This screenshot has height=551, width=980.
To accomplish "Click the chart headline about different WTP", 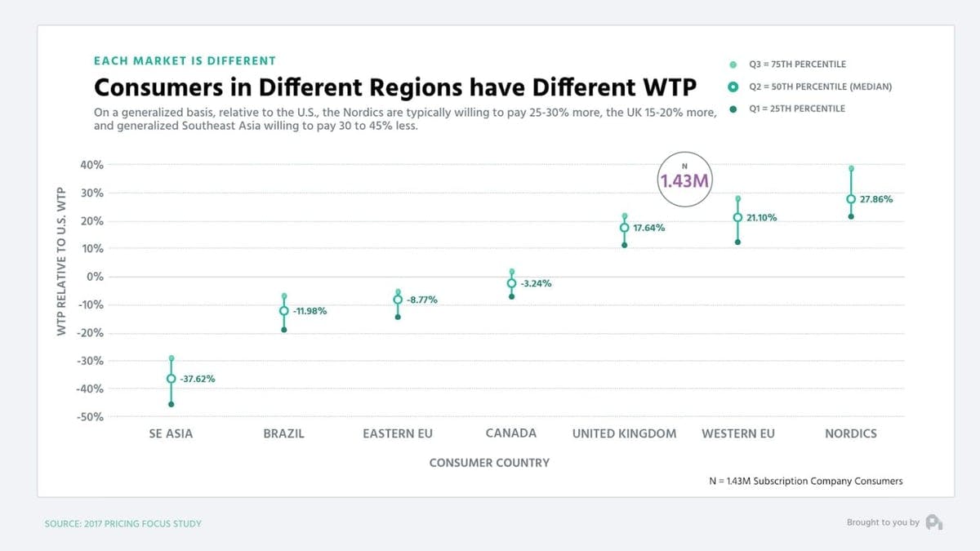I will [x=395, y=88].
